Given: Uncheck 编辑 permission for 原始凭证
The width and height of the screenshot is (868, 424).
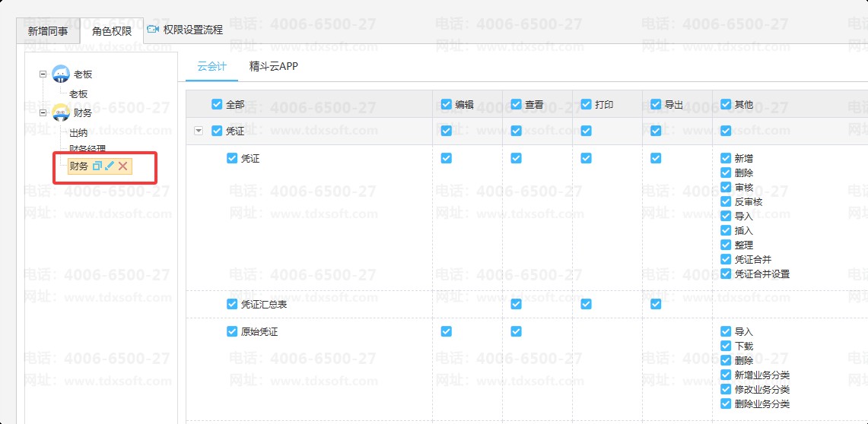Looking at the screenshot, I should click(x=447, y=331).
